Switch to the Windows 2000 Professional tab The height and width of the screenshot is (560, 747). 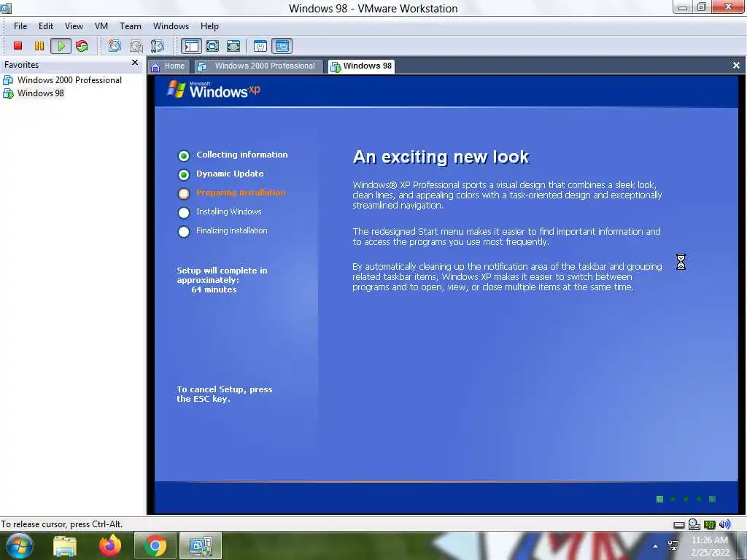point(258,66)
